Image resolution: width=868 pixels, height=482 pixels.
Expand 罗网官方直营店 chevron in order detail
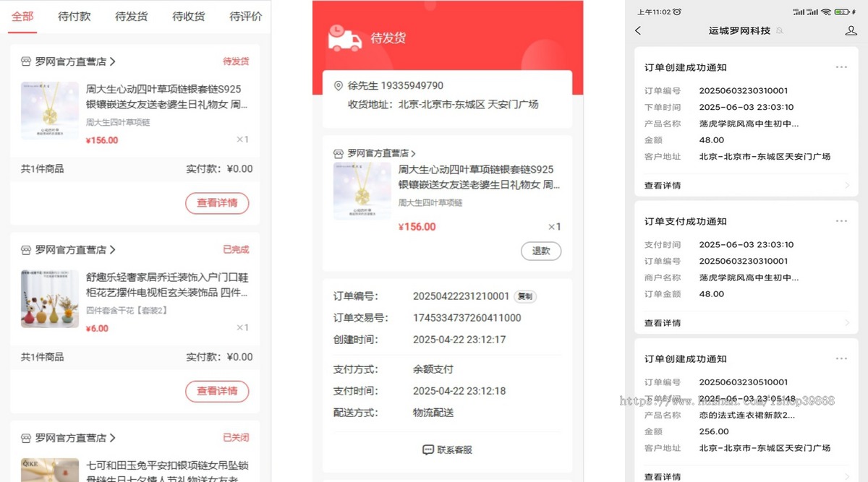pos(413,153)
